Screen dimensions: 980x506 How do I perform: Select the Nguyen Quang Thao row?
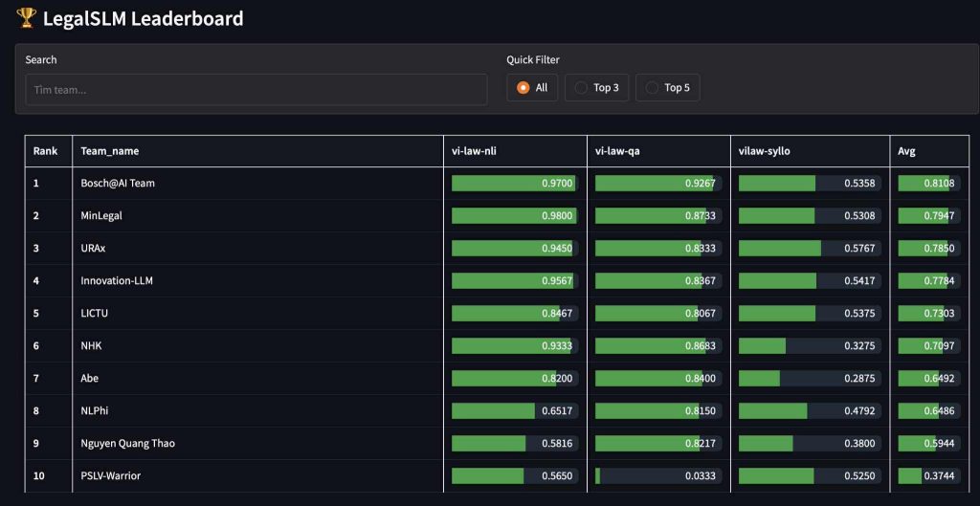click(127, 444)
